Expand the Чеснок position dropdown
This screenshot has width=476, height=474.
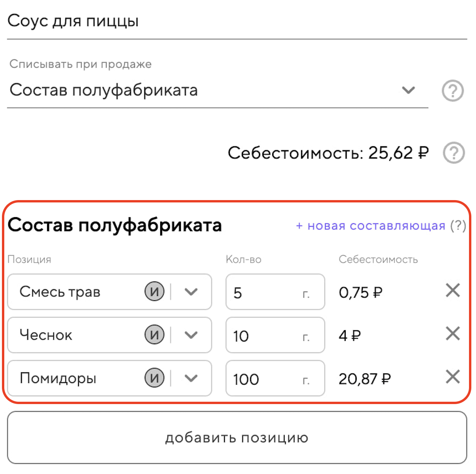coord(191,335)
